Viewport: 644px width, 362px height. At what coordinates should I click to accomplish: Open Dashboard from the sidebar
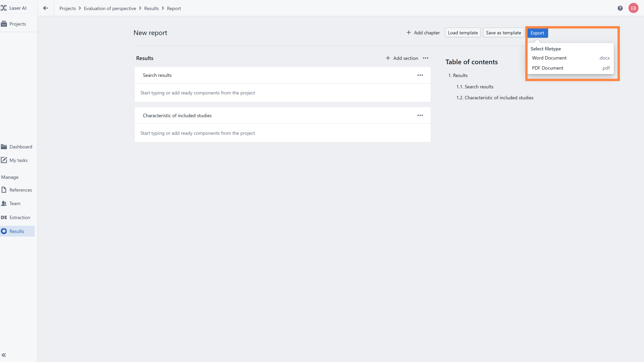[x=20, y=147]
